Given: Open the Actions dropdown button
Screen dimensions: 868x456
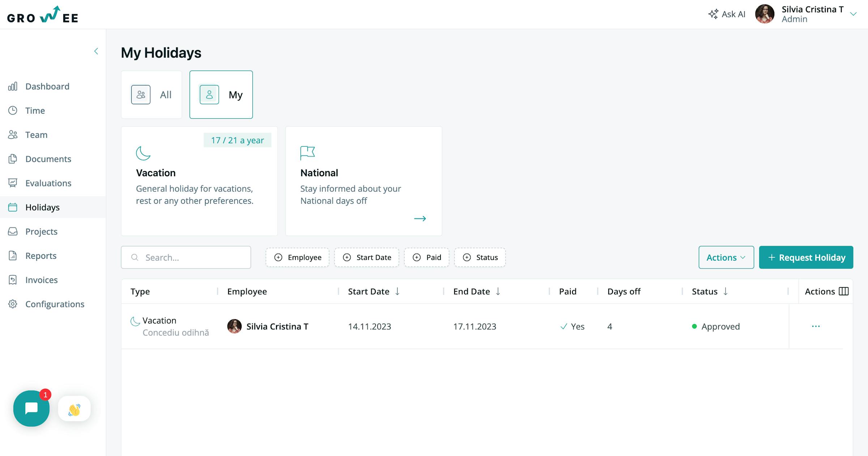Looking at the screenshot, I should click(x=726, y=257).
